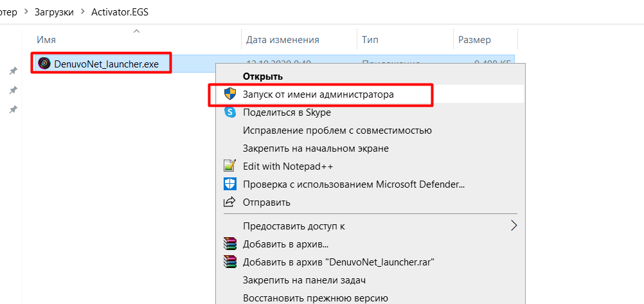
Task: Click the topmost pin icon in sidebar
Action: pyautogui.click(x=13, y=71)
